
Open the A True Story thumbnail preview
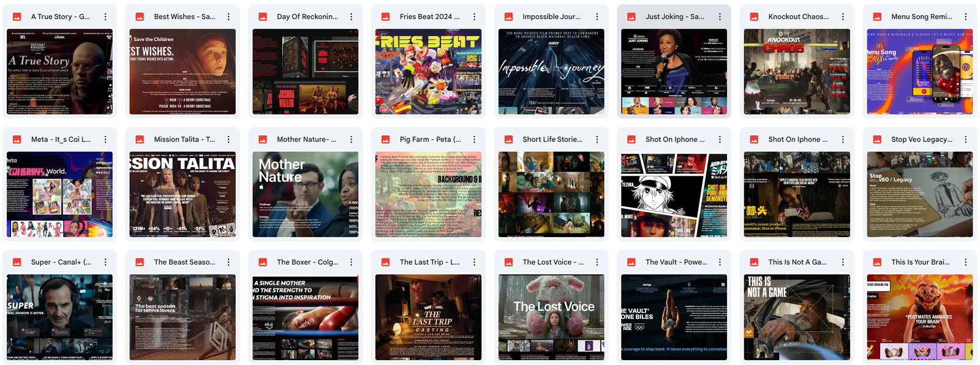[59, 72]
